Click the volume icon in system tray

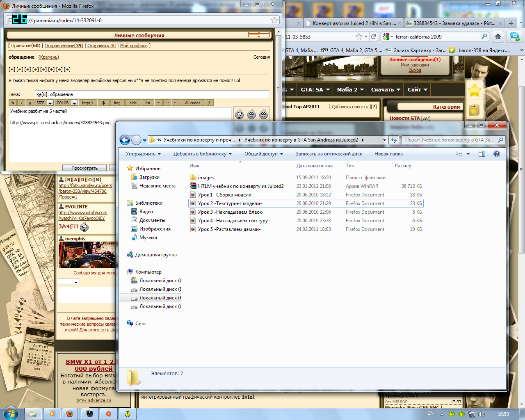pos(481,414)
